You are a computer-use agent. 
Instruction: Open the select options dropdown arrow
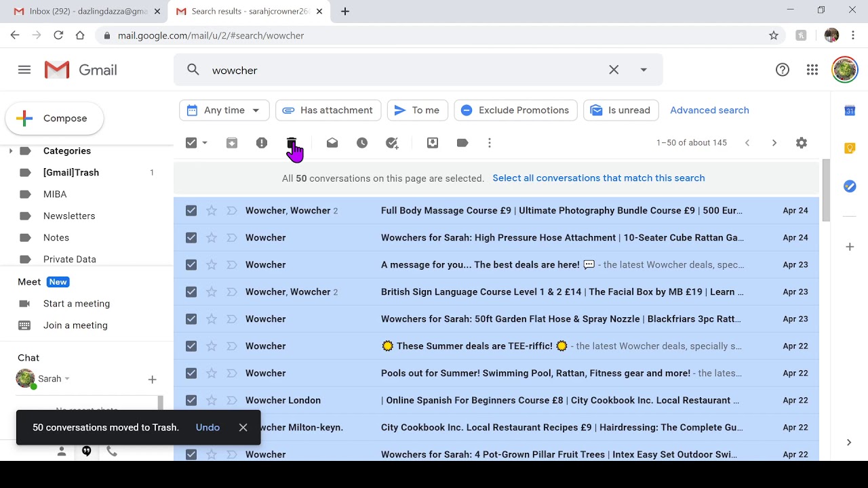point(205,143)
